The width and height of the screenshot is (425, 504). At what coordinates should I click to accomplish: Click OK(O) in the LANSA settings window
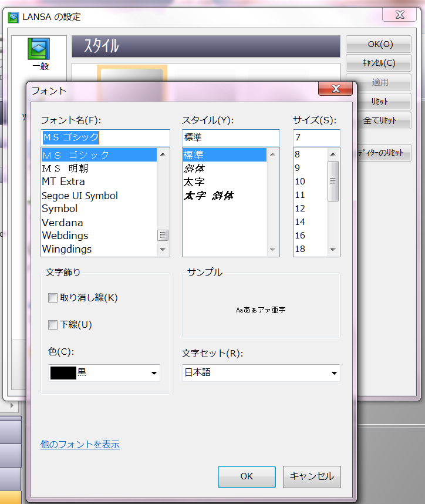379,44
